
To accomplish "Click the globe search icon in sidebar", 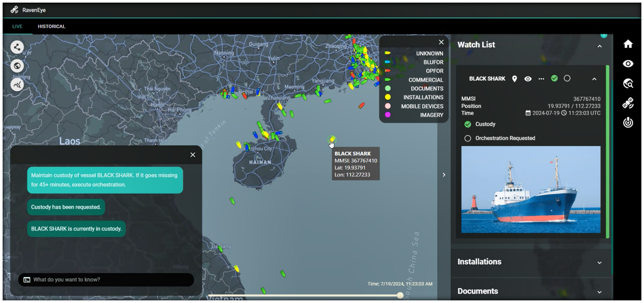I will pos(628,83).
